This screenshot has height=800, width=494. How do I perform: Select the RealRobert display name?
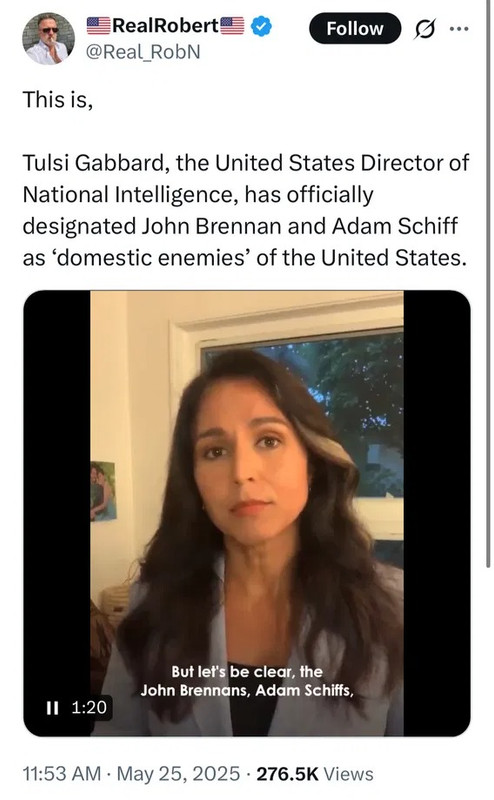click(x=165, y=26)
